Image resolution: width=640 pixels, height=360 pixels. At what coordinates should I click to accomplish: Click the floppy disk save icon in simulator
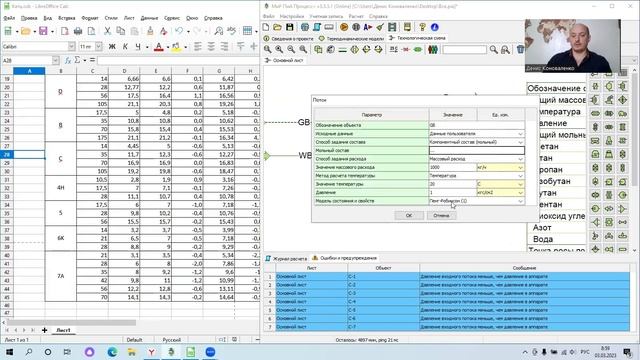(290, 27)
